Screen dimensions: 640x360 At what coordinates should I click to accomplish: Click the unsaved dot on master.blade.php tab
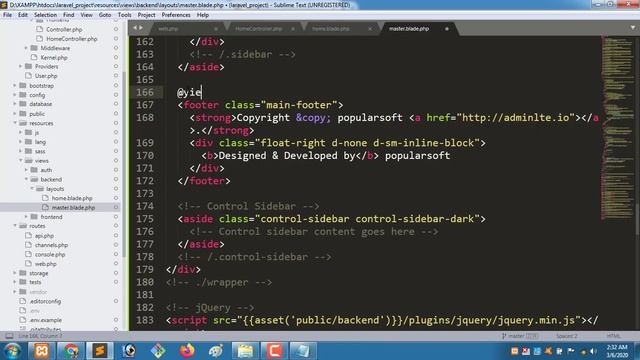[447, 29]
